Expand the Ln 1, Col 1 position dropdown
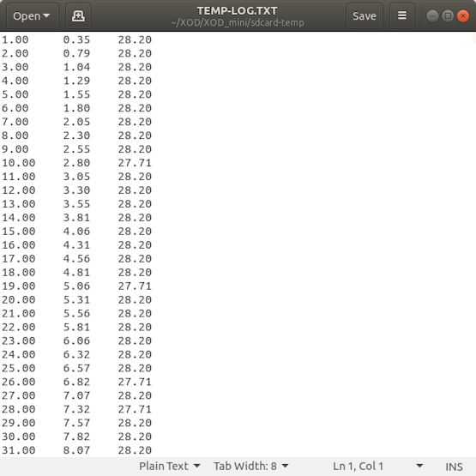The height and width of the screenshot is (476, 476). tap(419, 466)
